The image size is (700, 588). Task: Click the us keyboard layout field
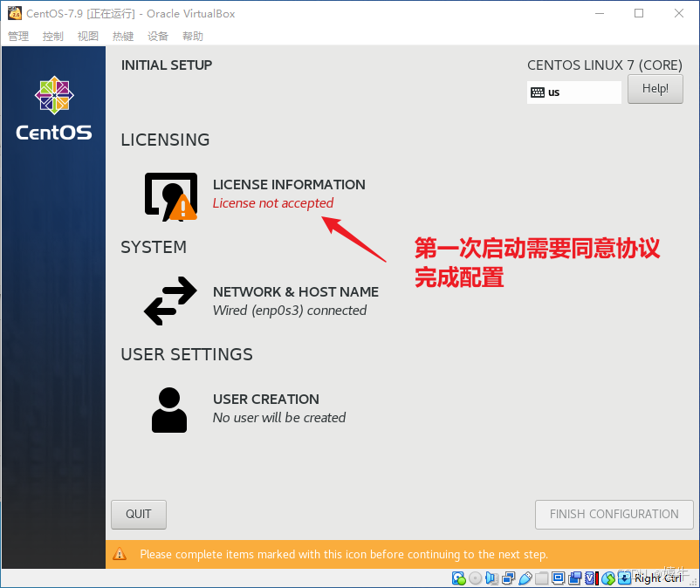click(574, 92)
